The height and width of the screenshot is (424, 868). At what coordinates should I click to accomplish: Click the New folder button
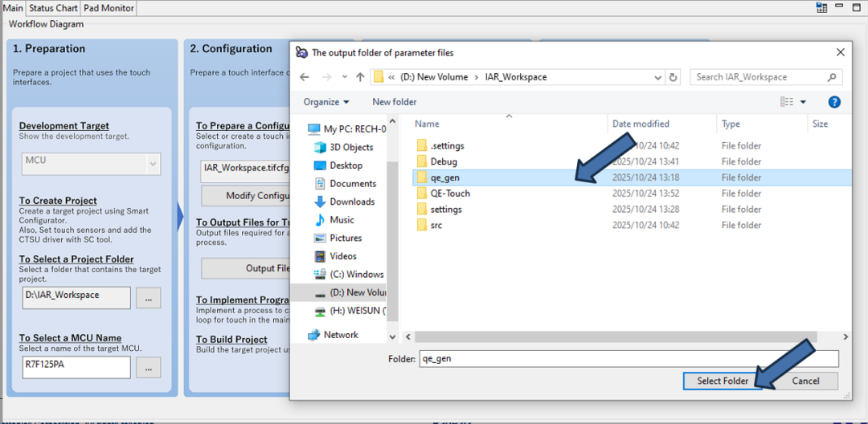[394, 102]
